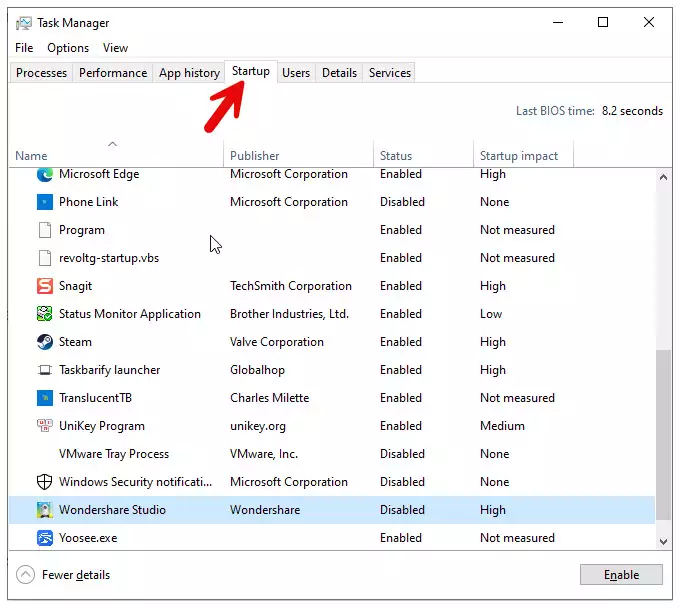Click the unikey.org publisher cell
This screenshot has height=608, width=680.
[258, 426]
